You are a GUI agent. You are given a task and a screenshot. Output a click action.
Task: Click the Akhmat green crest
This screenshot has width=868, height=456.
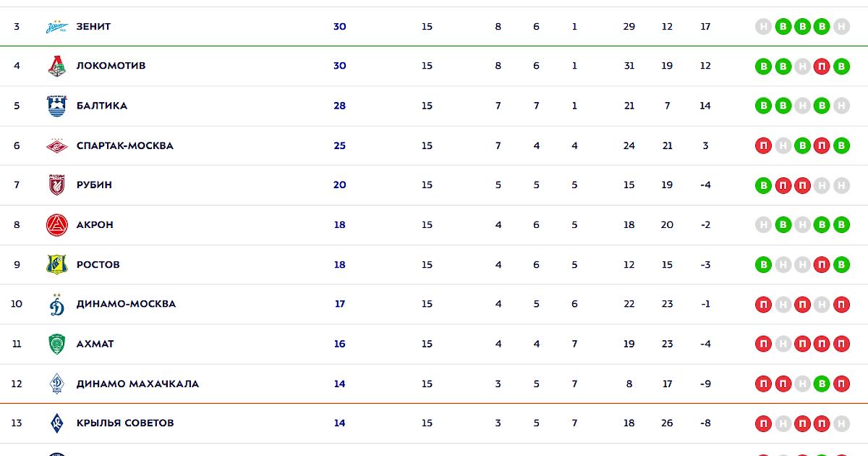pyautogui.click(x=56, y=344)
